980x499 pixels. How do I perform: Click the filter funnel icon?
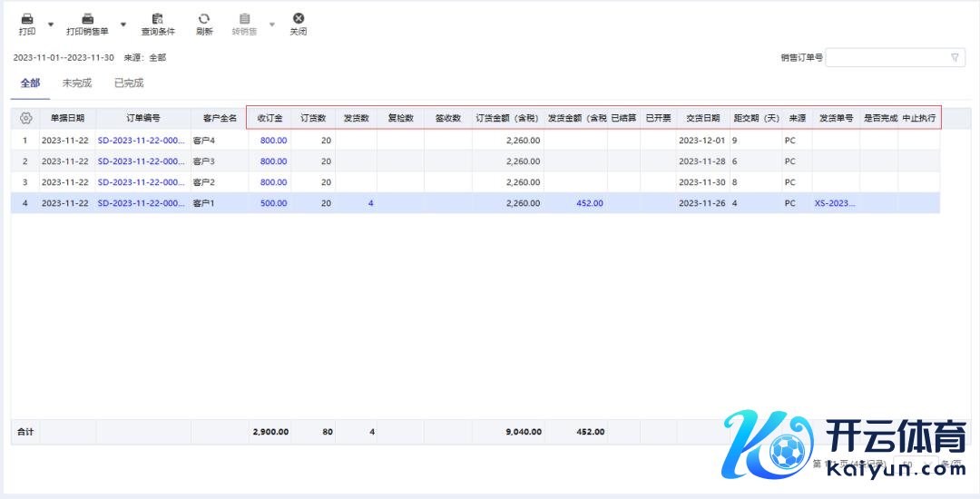click(x=955, y=58)
